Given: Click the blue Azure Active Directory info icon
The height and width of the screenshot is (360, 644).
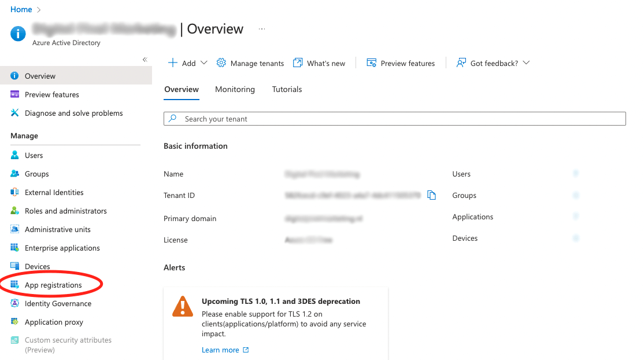Looking at the screenshot, I should pyautogui.click(x=18, y=34).
